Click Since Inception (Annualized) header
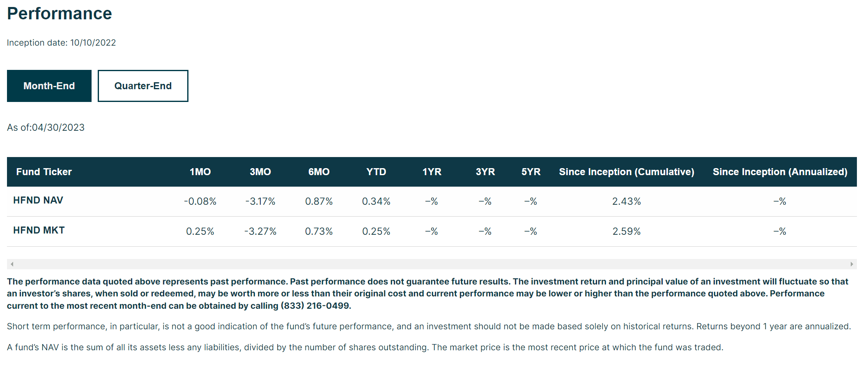This screenshot has width=868, height=370. pyautogui.click(x=780, y=172)
